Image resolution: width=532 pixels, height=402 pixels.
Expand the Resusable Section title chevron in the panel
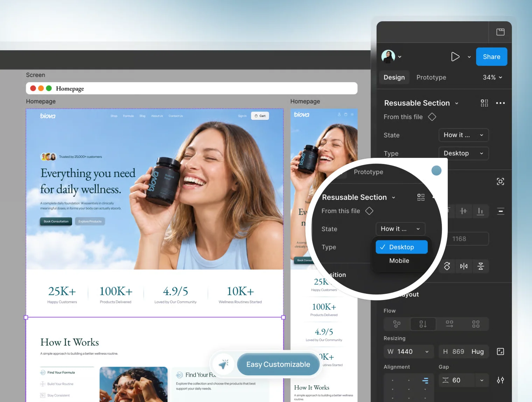456,103
